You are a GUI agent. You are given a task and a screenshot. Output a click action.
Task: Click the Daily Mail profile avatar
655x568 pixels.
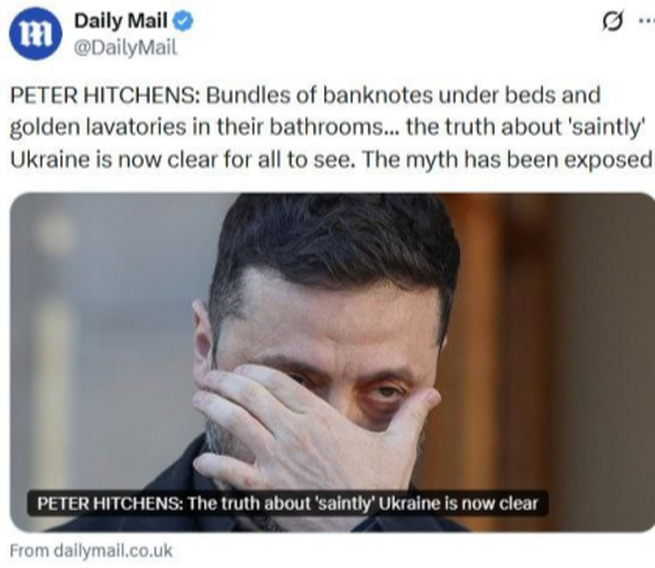click(36, 34)
